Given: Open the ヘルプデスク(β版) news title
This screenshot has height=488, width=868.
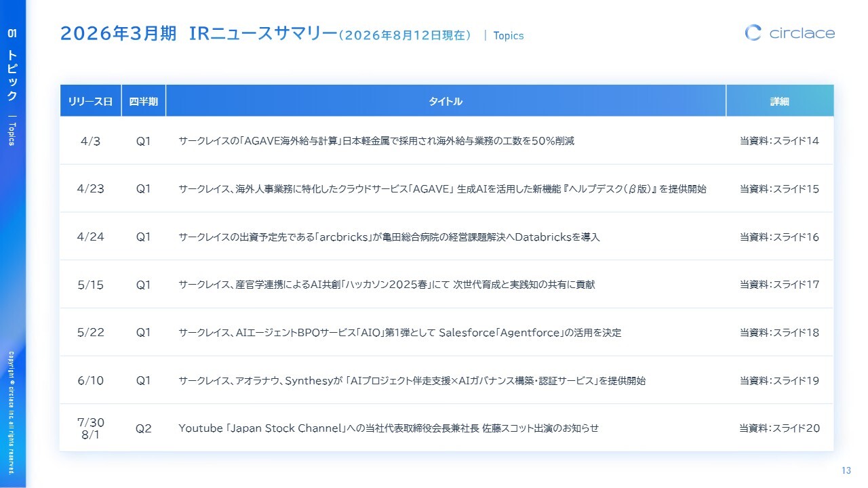Looking at the screenshot, I should coord(442,189).
